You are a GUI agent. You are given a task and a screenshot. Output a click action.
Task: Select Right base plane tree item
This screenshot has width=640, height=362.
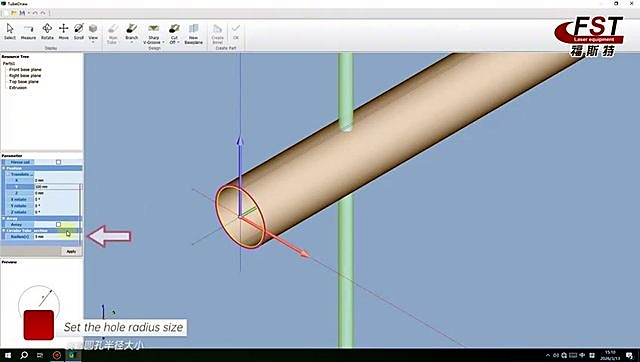click(x=25, y=76)
